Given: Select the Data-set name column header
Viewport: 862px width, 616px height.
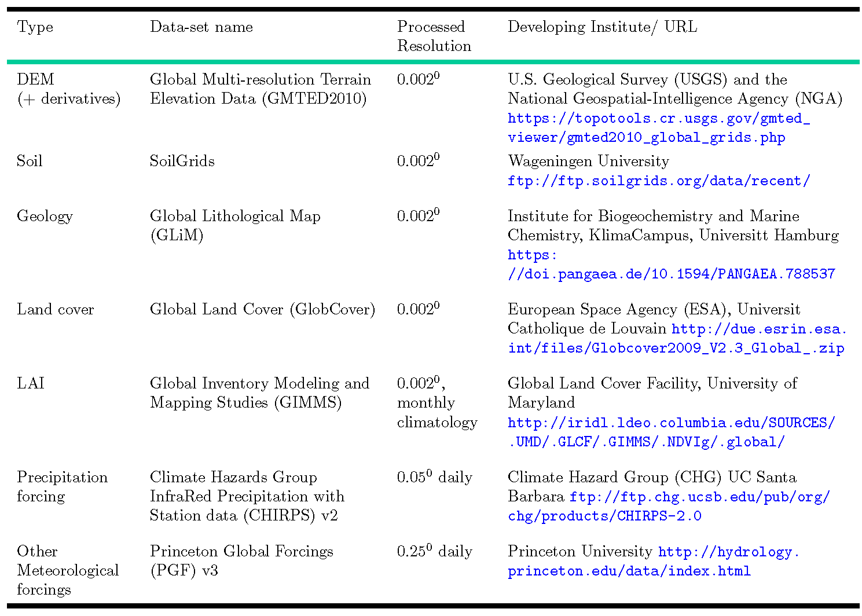Looking at the screenshot, I should coord(201,27).
